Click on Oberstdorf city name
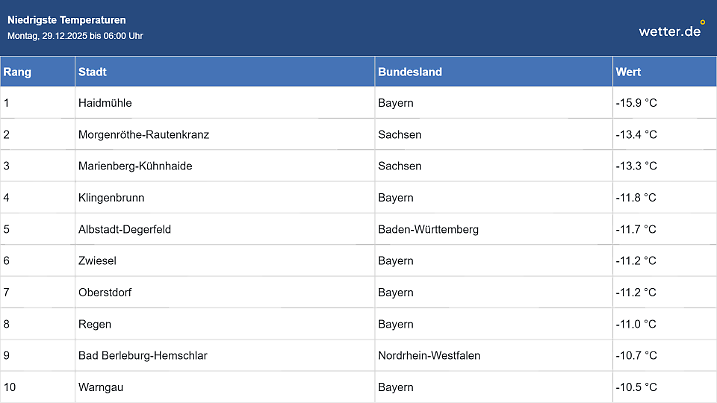The height and width of the screenshot is (403, 717). (105, 293)
